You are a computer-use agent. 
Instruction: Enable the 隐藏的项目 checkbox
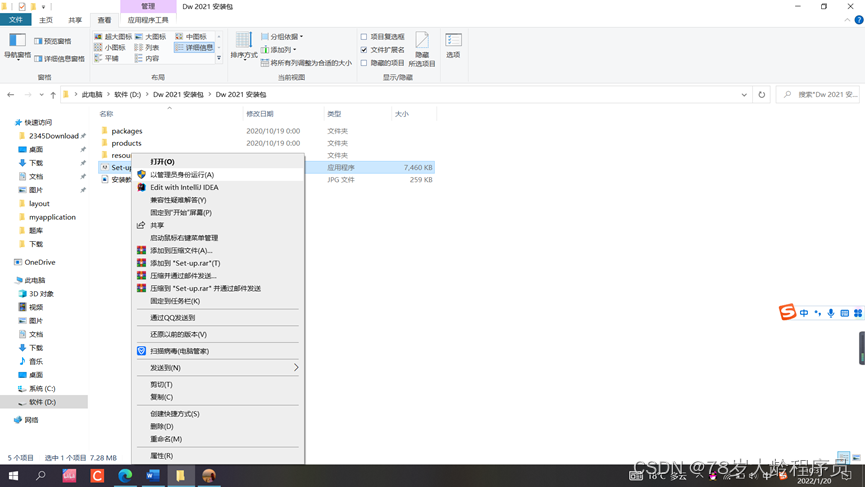tap(364, 63)
